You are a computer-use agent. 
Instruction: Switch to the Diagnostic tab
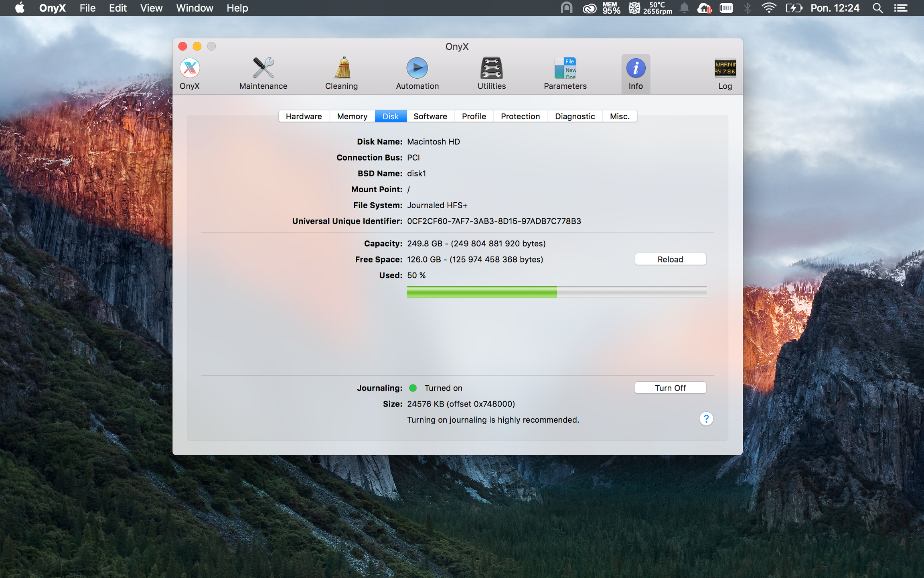(x=575, y=116)
